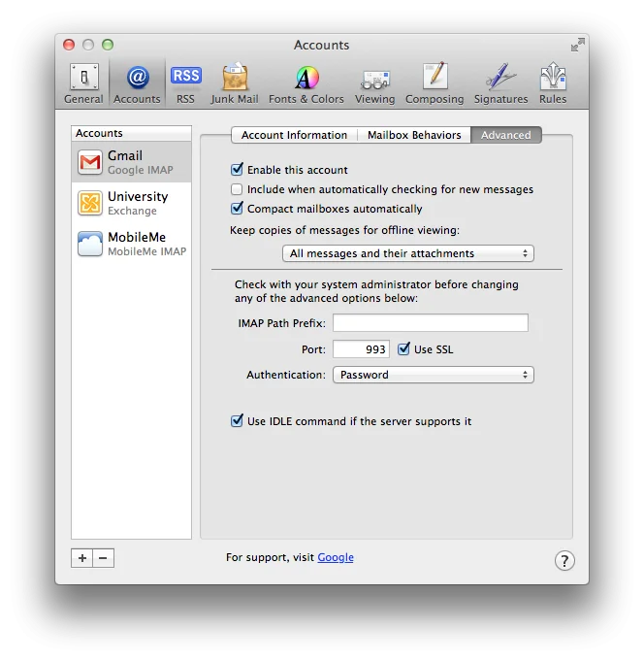Close the Accounts window with red button
This screenshot has height=661, width=644.
(69, 45)
